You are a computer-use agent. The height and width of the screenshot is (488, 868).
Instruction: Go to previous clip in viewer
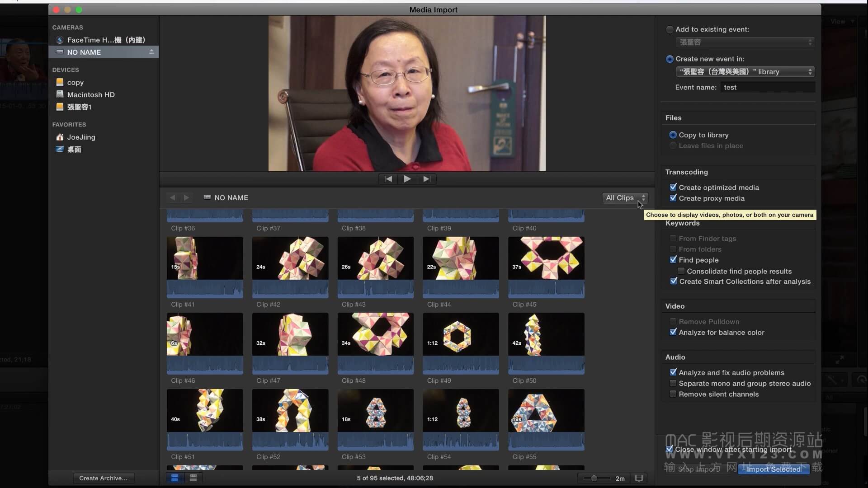[388, 179]
